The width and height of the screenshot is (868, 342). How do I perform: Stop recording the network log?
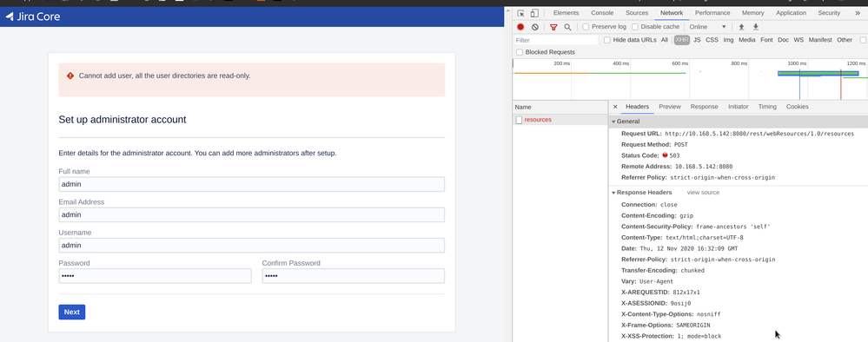point(520,27)
